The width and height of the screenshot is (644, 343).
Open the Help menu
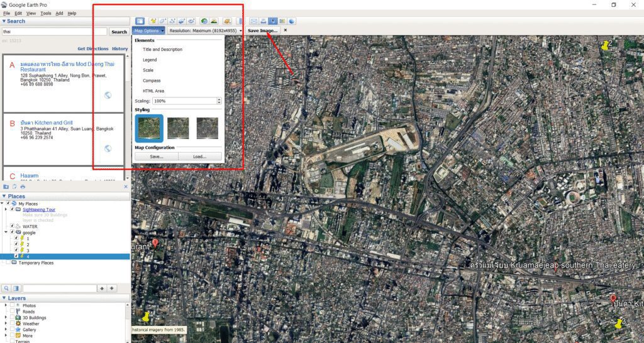tap(72, 13)
